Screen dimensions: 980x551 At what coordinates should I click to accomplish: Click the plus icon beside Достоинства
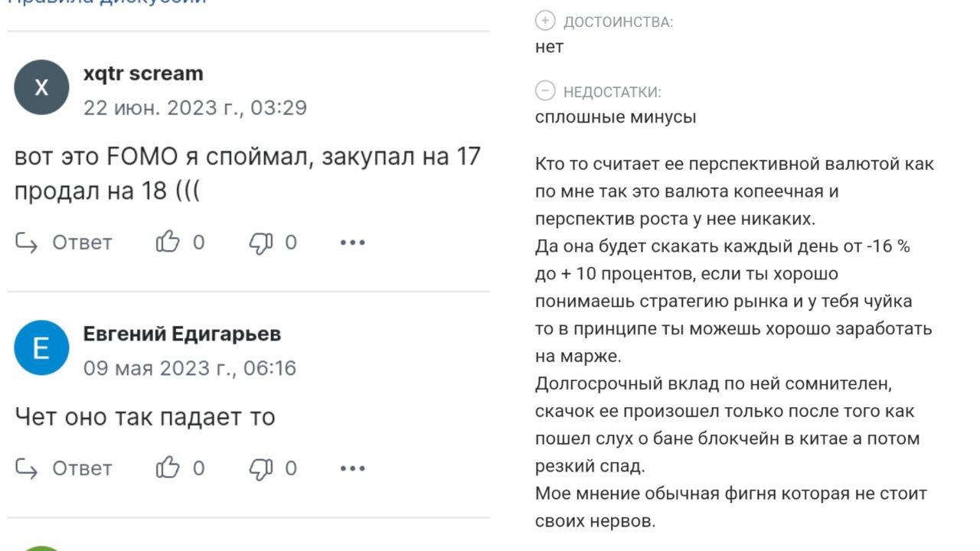[544, 21]
